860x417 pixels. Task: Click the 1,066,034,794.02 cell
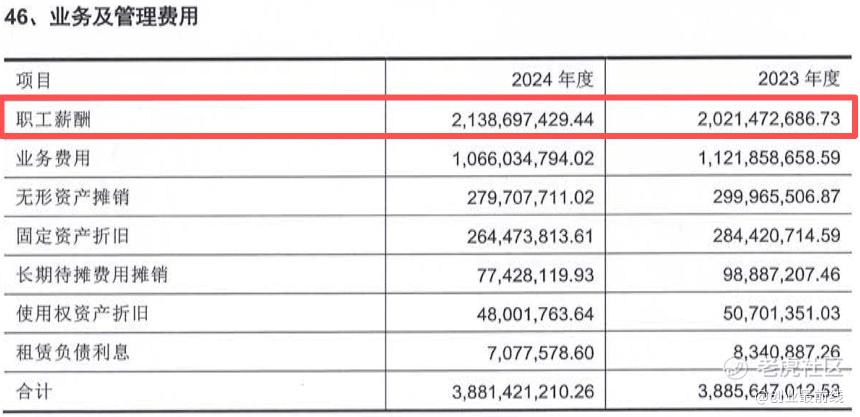[x=523, y=158]
